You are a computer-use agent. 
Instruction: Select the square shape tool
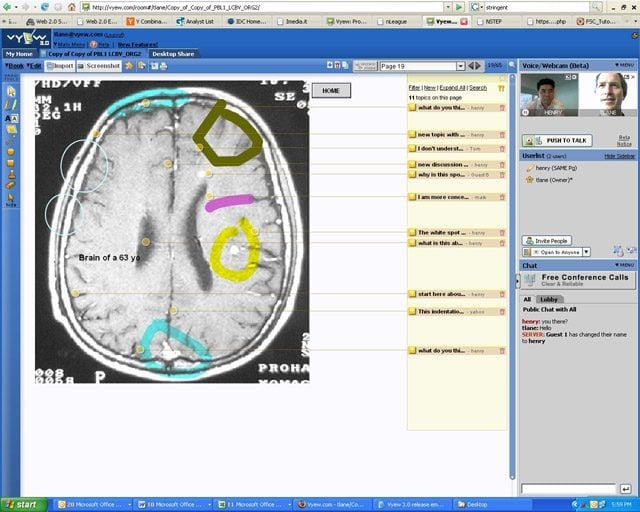click(11, 163)
